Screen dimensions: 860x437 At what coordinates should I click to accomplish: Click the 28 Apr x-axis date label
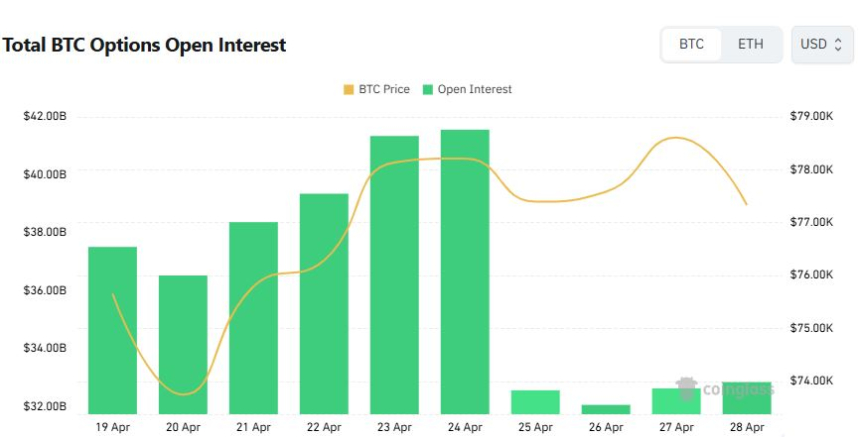pyautogui.click(x=746, y=427)
